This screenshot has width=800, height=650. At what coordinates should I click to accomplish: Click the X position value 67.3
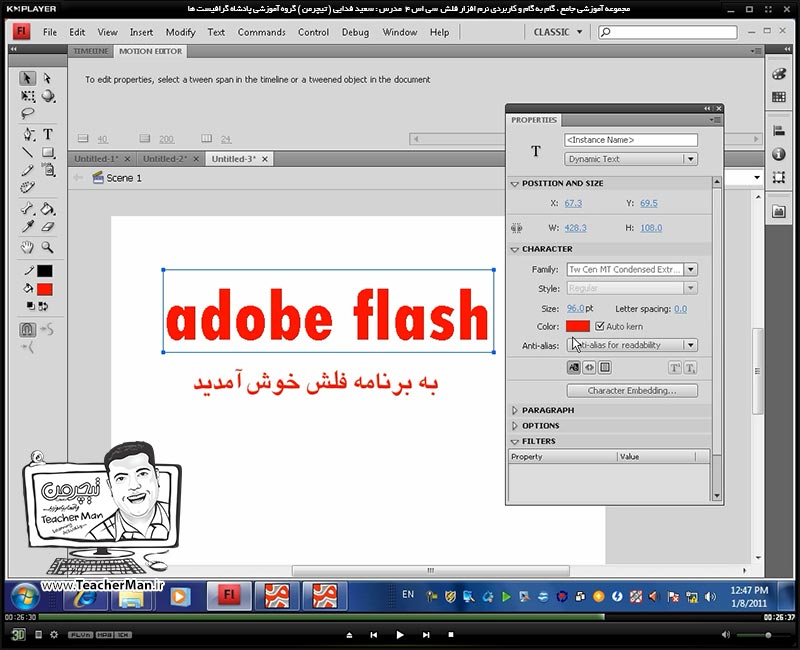pyautogui.click(x=573, y=204)
